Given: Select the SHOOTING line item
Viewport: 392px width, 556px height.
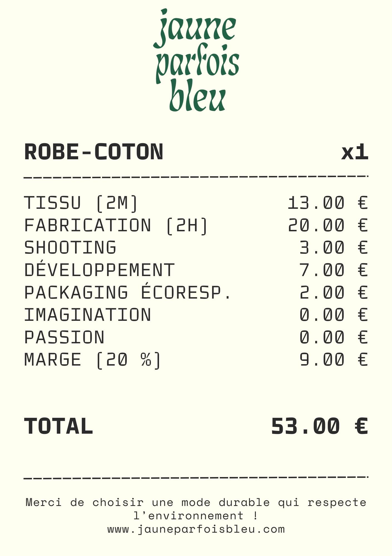Looking at the screenshot, I should [x=70, y=248].
